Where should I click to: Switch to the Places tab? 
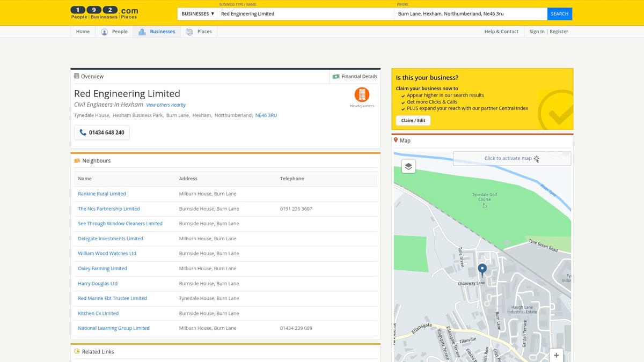coord(199,32)
